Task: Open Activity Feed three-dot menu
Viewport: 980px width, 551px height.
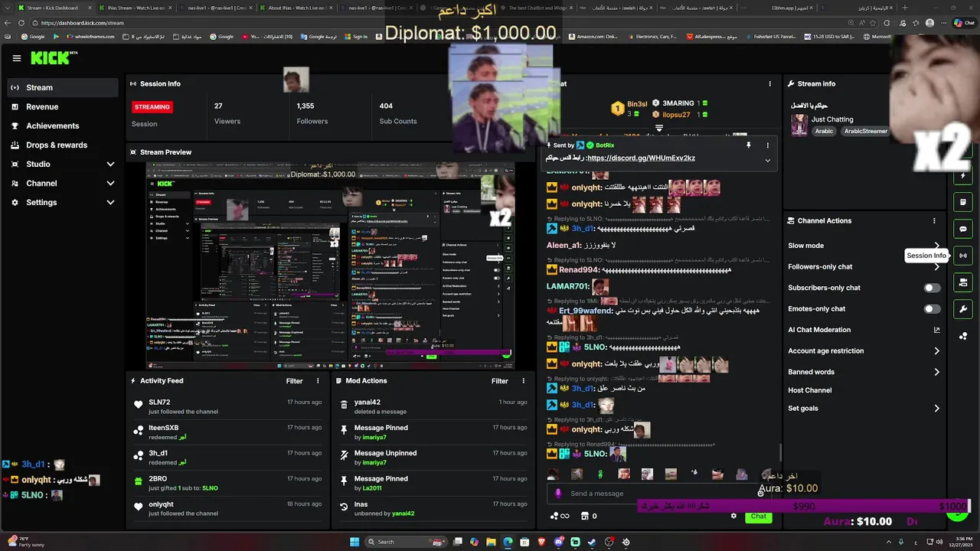Action: (318, 380)
